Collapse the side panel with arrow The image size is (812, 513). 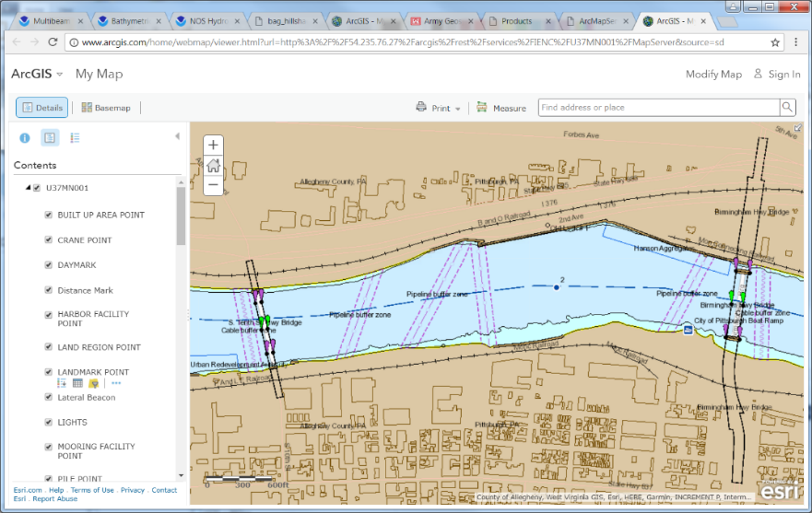click(x=177, y=136)
